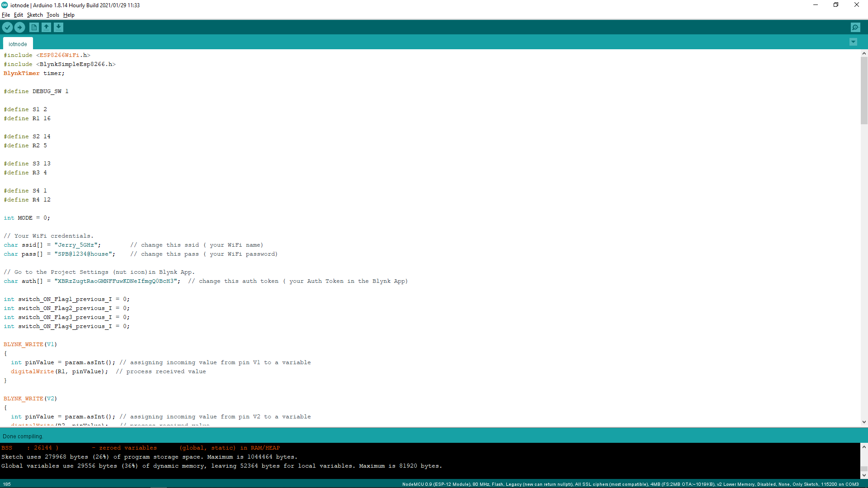868x488 pixels.
Task: Open the Tools menu
Action: (x=53, y=15)
